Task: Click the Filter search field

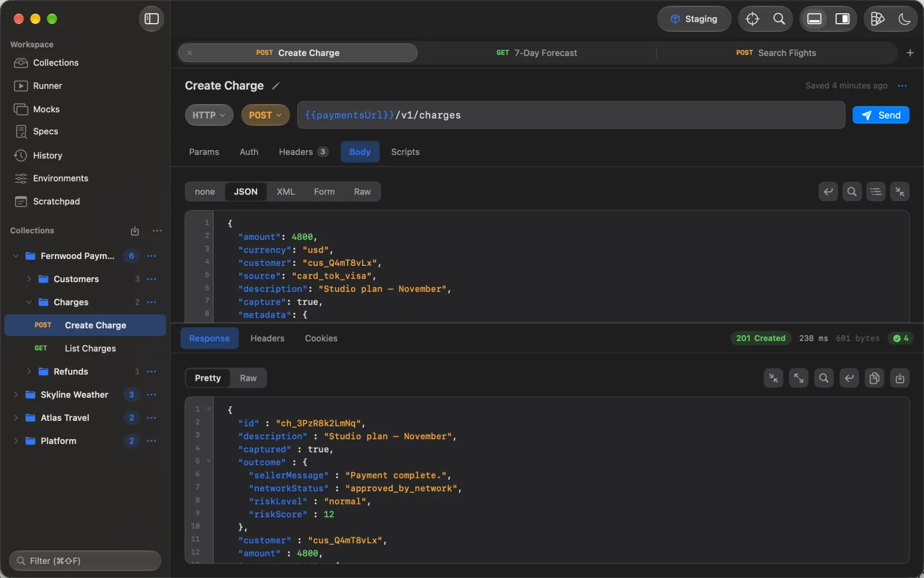Action: (85, 561)
